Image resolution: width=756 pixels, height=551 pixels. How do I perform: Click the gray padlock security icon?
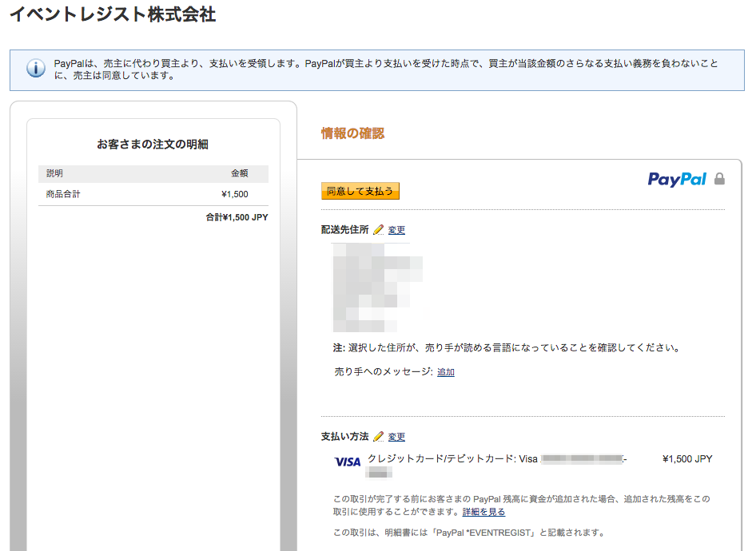tap(719, 179)
